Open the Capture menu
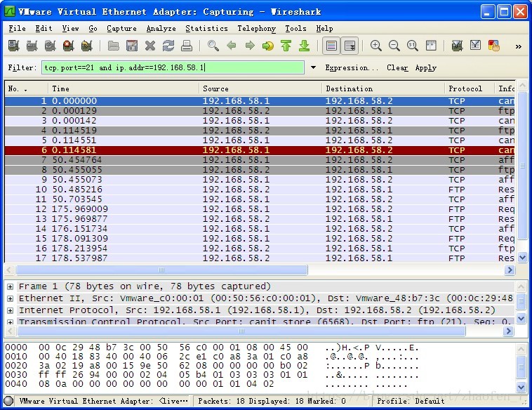The image size is (532, 410). pos(121,29)
